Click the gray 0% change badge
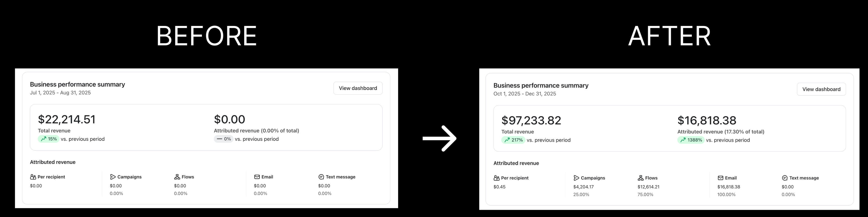The width and height of the screenshot is (868, 217). 223,139
